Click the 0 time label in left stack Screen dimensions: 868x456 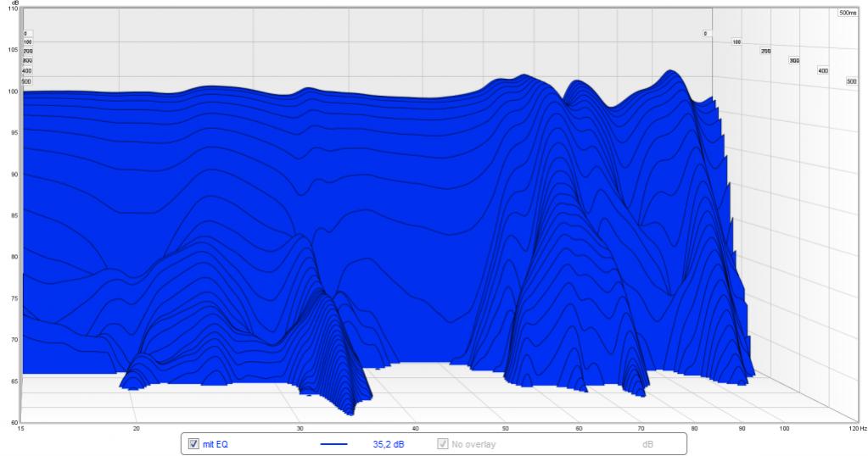pyautogui.click(x=25, y=34)
